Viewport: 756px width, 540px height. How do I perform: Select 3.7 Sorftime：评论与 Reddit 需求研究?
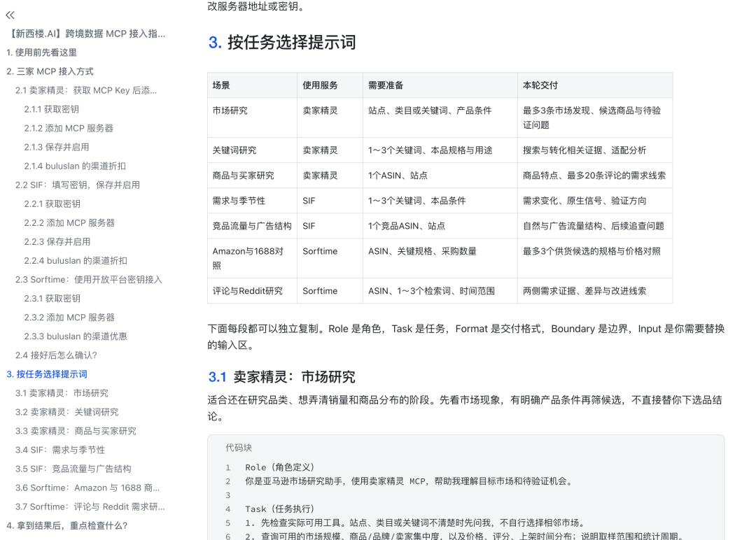pyautogui.click(x=90, y=506)
